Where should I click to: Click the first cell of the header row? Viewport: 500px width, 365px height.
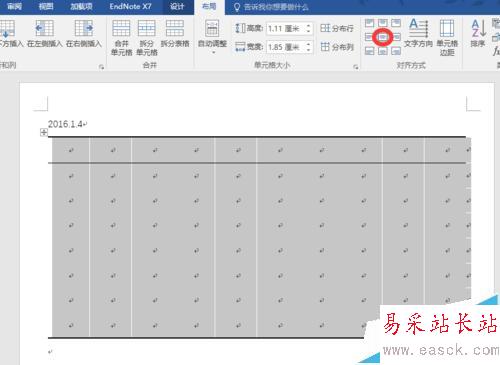(x=71, y=150)
